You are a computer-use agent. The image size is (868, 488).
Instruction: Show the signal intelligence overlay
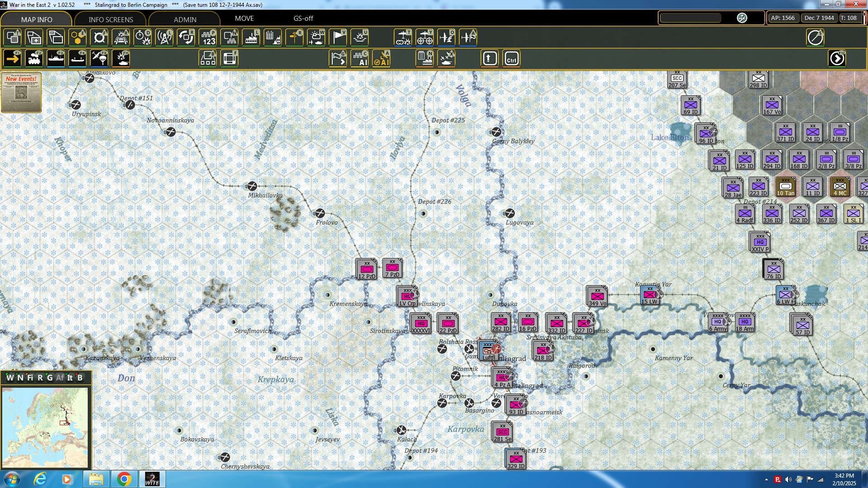pos(164,38)
